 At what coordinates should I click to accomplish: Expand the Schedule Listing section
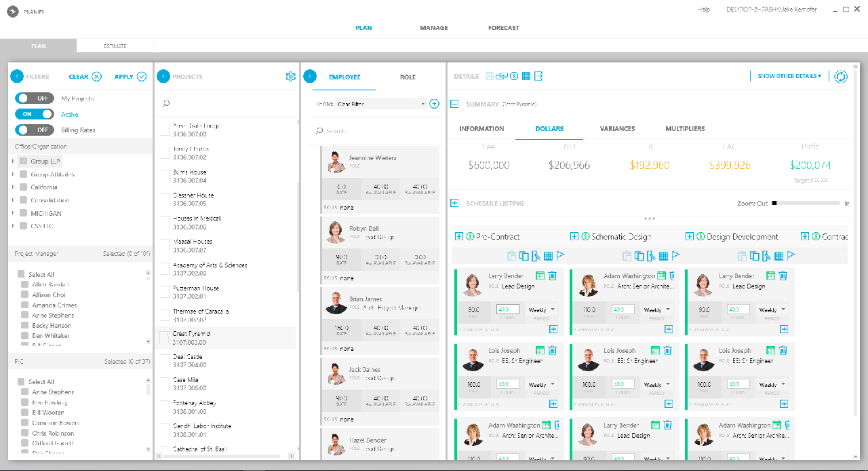pos(454,203)
